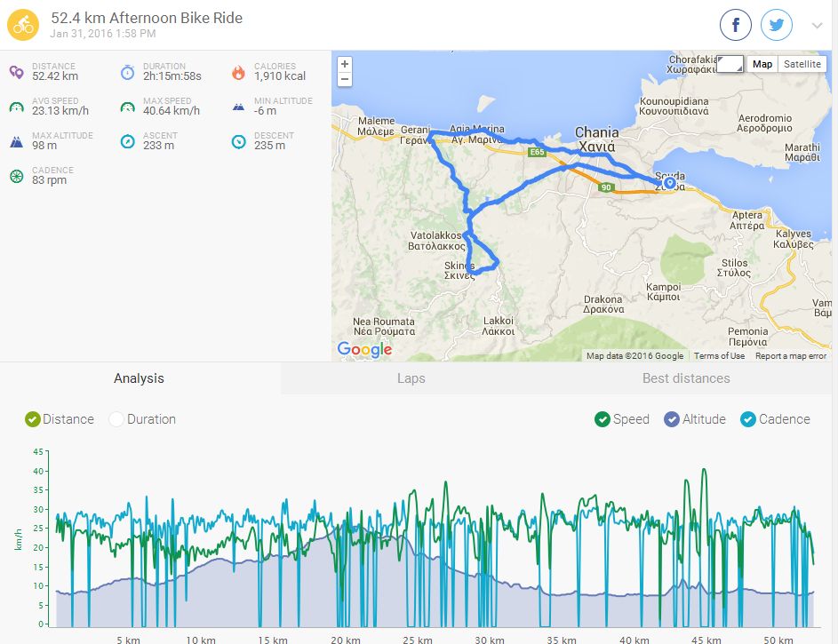This screenshot has width=838, height=644.
Task: Click the calories flame icon
Action: (x=237, y=72)
